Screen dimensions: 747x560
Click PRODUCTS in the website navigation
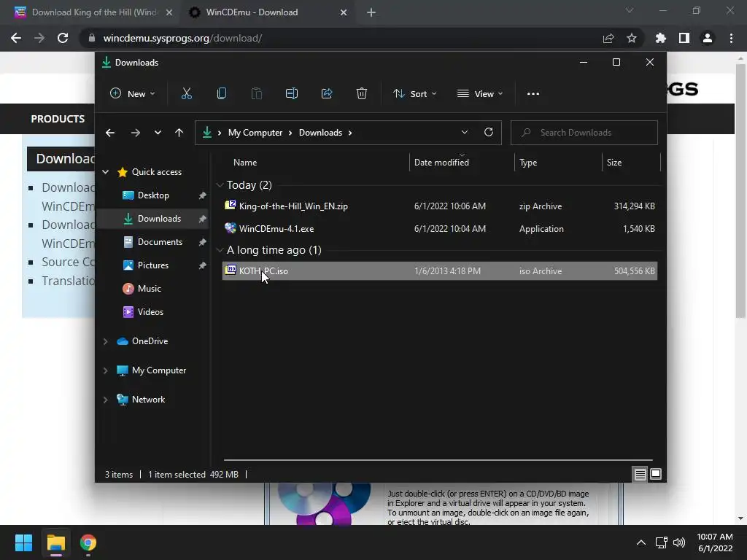tap(58, 119)
